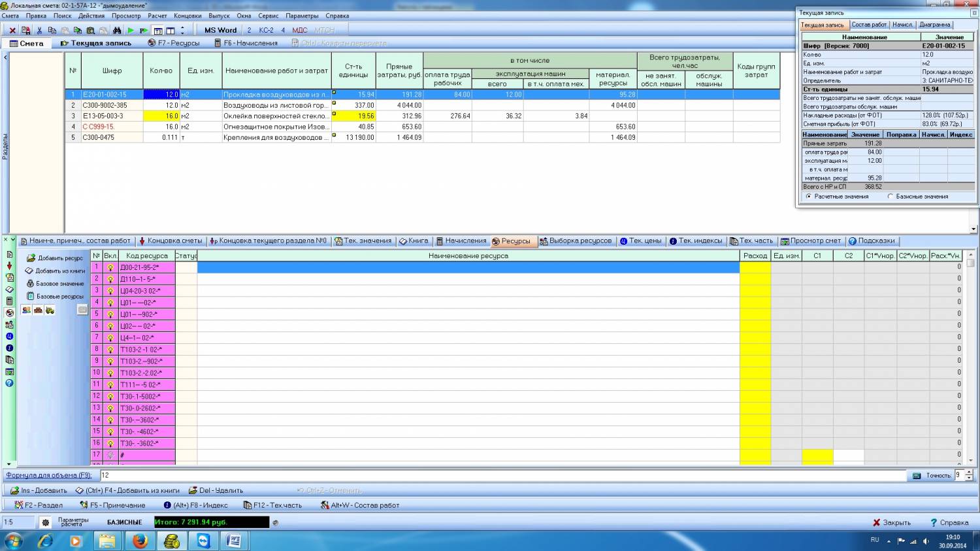Click the Добавить ресурс button
This screenshot has width=980, height=551.
pyautogui.click(x=55, y=258)
